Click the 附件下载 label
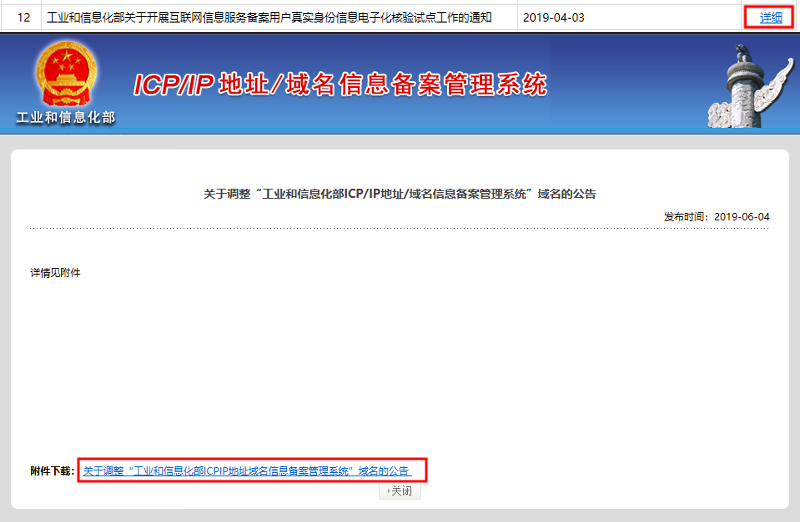The width and height of the screenshot is (800, 522). (x=53, y=471)
